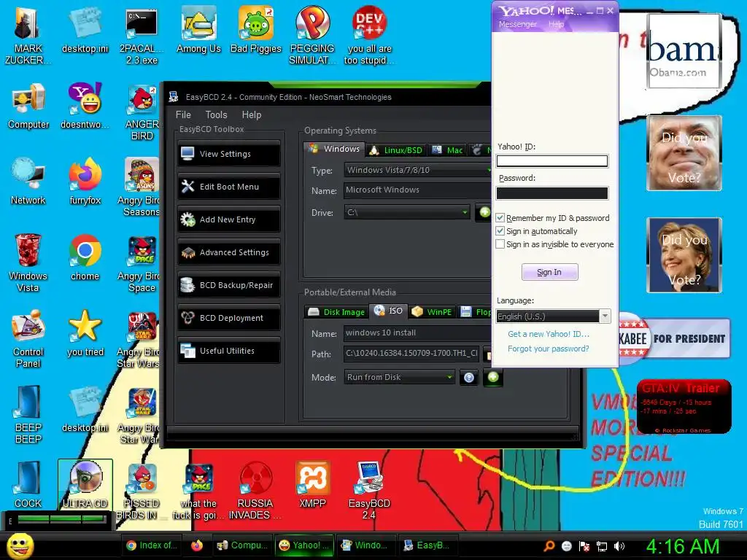Viewport: 747px width, 560px height.
Task: Open the furryfox Firefox desktop icon
Action: click(x=85, y=182)
